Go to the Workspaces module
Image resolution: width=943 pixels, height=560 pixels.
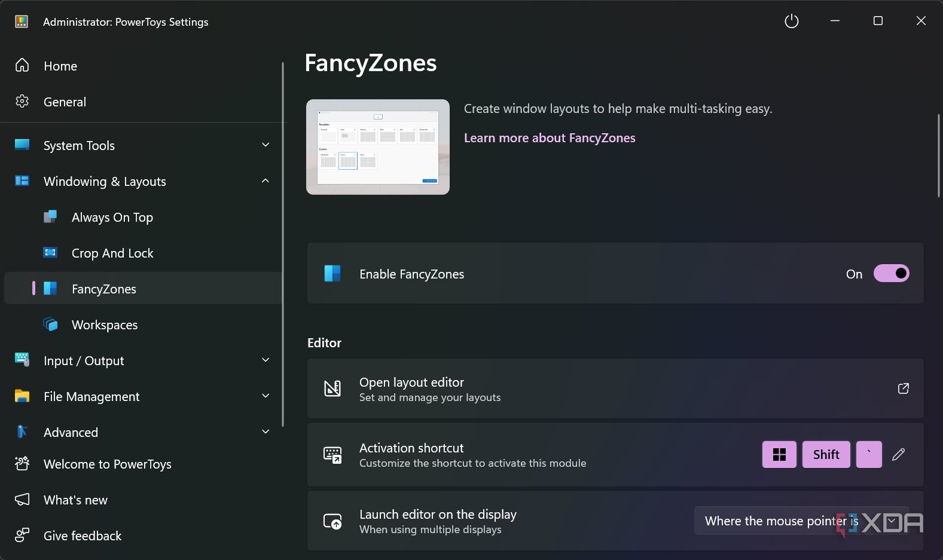coord(105,325)
